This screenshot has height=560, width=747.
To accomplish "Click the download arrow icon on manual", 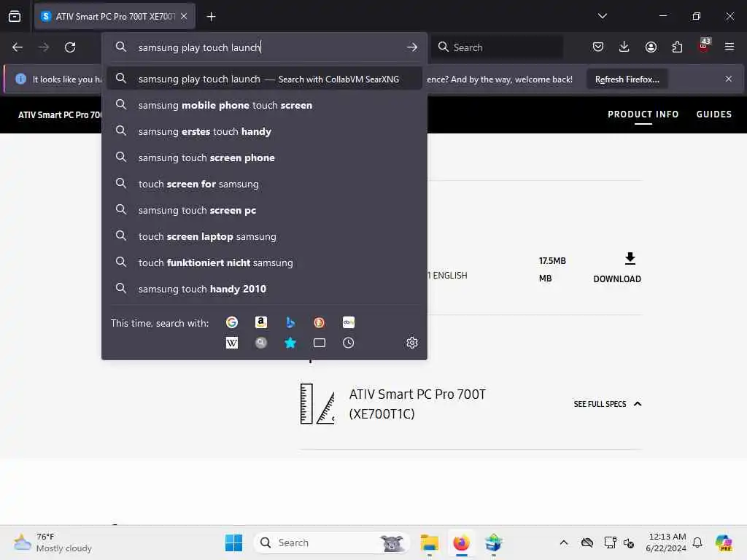I will pos(630,259).
